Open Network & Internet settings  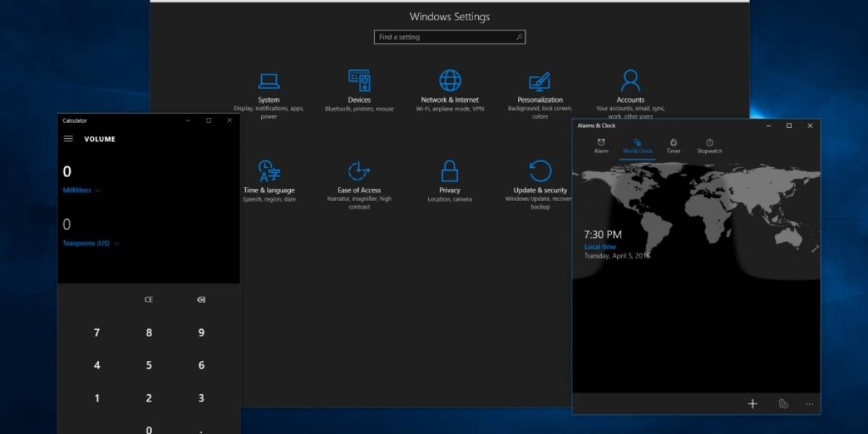tap(450, 90)
